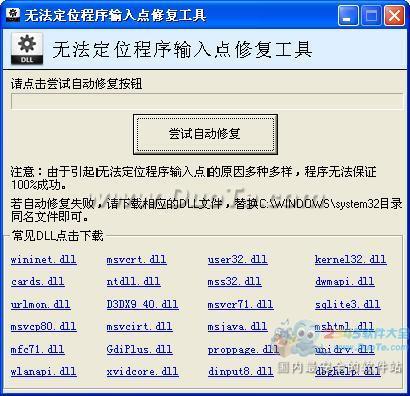Minimize the repair tool window
The image size is (410, 396).
point(348,15)
